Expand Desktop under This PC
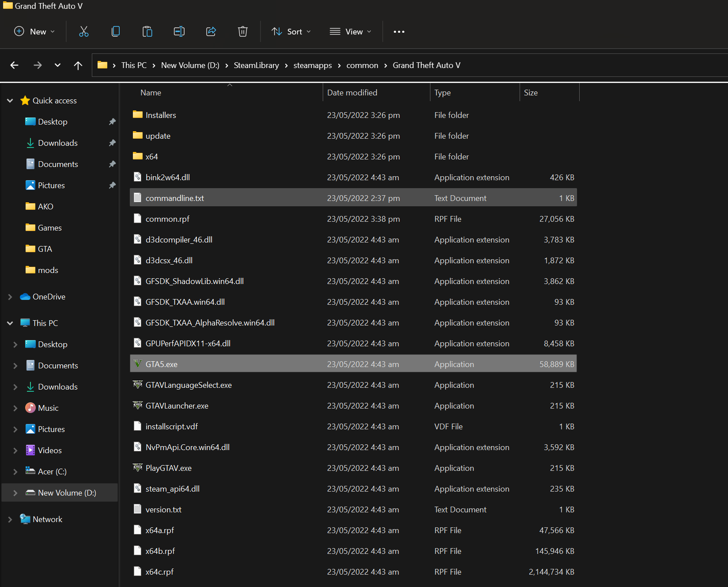728x587 pixels. point(15,345)
